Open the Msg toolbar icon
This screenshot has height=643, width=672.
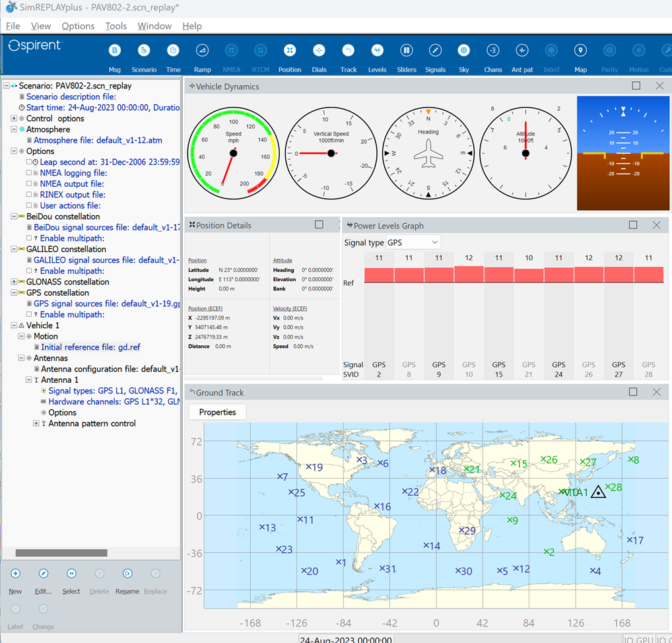tap(114, 51)
